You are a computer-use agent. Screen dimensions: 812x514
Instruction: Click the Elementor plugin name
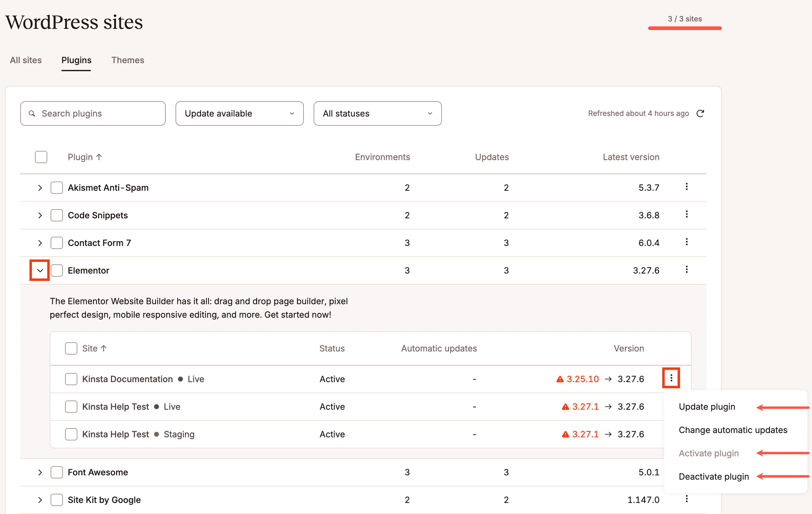pyautogui.click(x=88, y=271)
